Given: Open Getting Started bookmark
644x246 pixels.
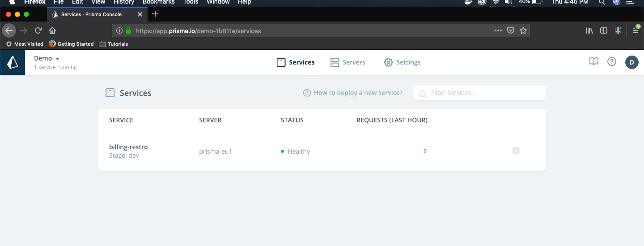Looking at the screenshot, I should pyautogui.click(x=71, y=44).
